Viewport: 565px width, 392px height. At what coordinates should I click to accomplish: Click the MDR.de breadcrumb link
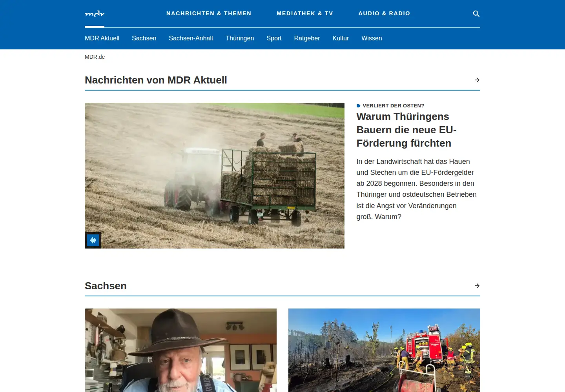95,57
